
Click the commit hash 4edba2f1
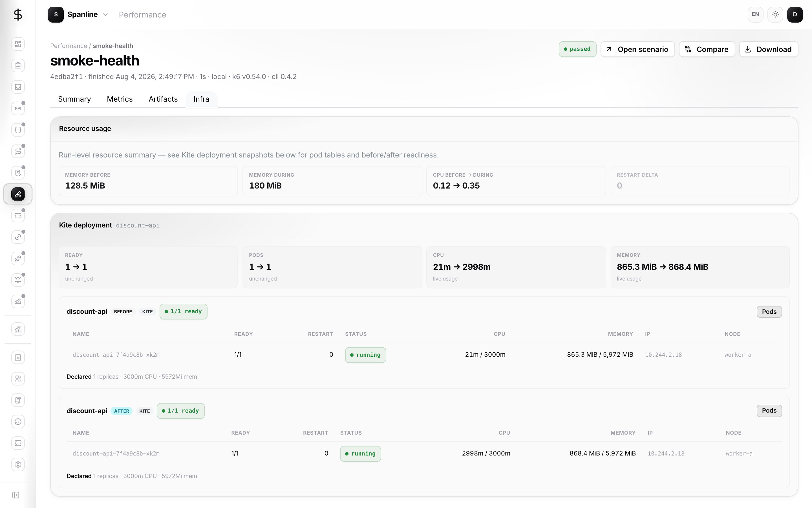(67, 76)
